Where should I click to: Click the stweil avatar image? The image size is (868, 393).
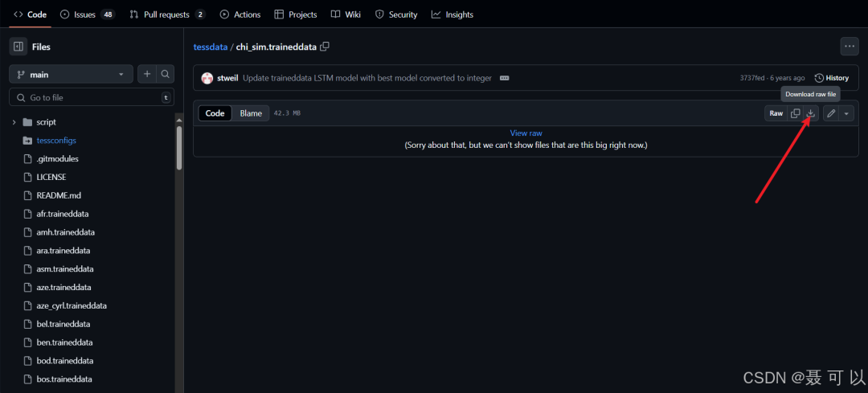pos(207,78)
